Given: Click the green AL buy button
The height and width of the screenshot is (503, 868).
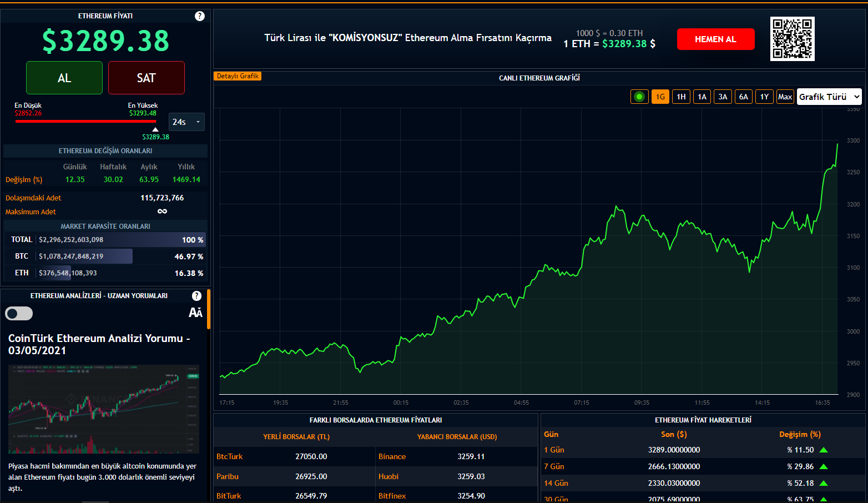Looking at the screenshot, I should point(64,78).
